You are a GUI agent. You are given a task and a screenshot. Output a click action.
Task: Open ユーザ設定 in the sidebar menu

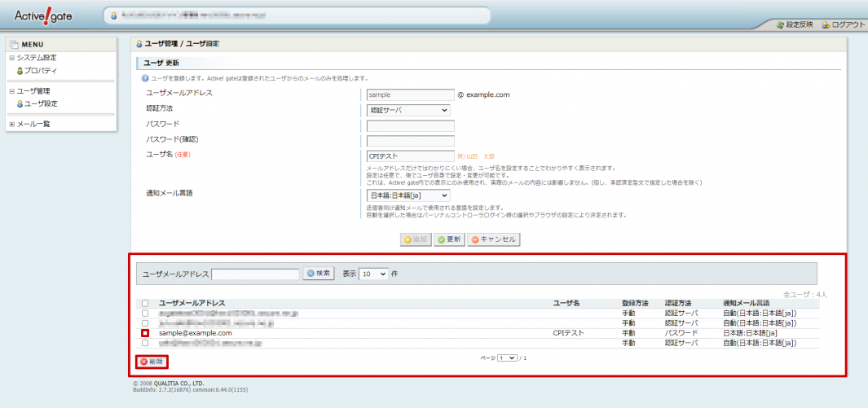[x=36, y=103]
